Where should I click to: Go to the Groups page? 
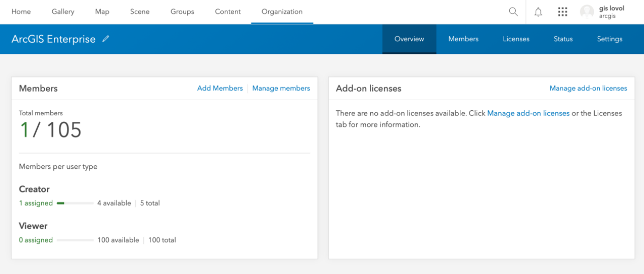[x=182, y=12]
